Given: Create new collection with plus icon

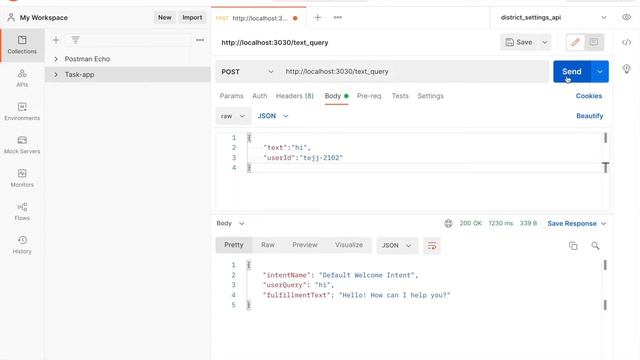Looking at the screenshot, I should [x=56, y=40].
